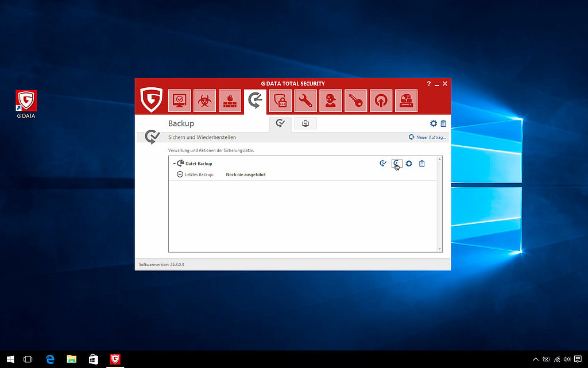This screenshot has height=368, width=588.
Task: Open File Explorer from the taskbar
Action: (x=72, y=359)
